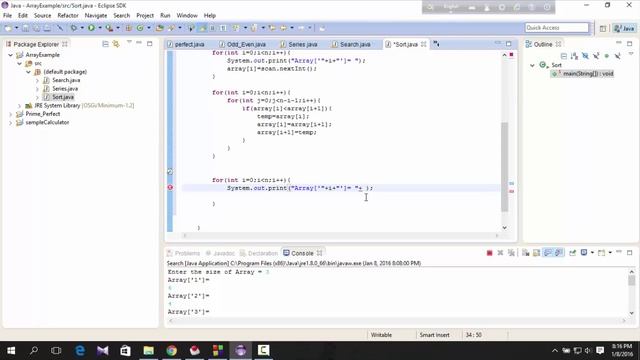The height and width of the screenshot is (360, 640).
Task: Open File Explorer from taskbar
Action: coord(149,350)
